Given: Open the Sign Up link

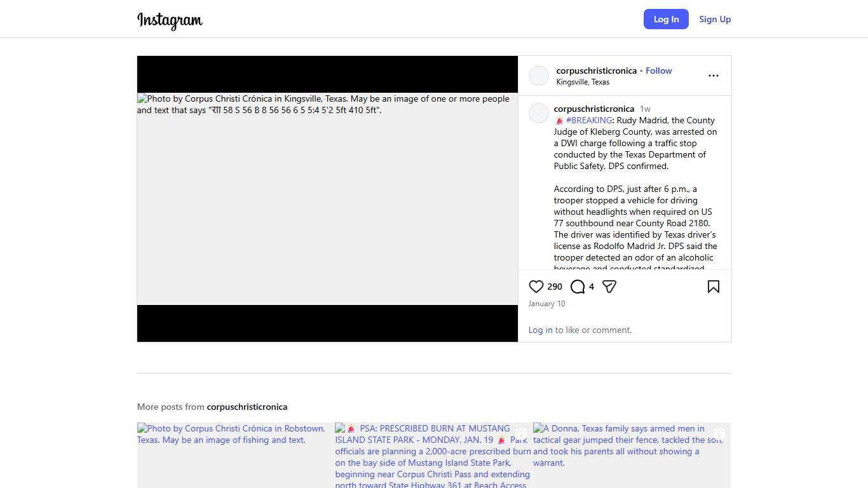Looking at the screenshot, I should 715,19.
